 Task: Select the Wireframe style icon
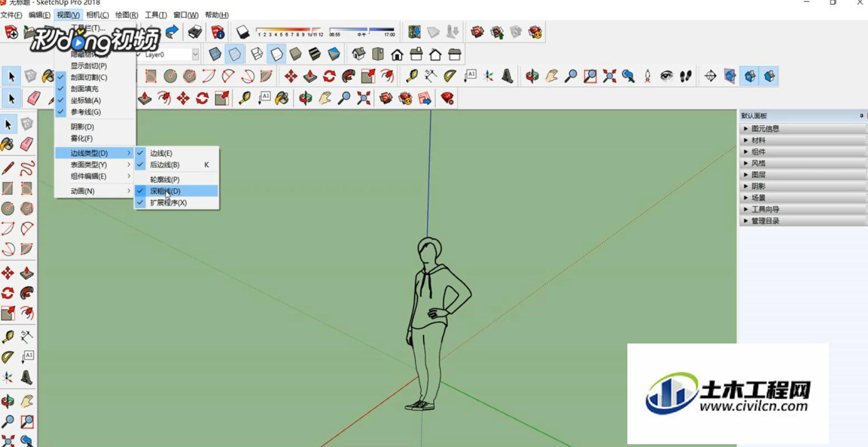[x=257, y=54]
